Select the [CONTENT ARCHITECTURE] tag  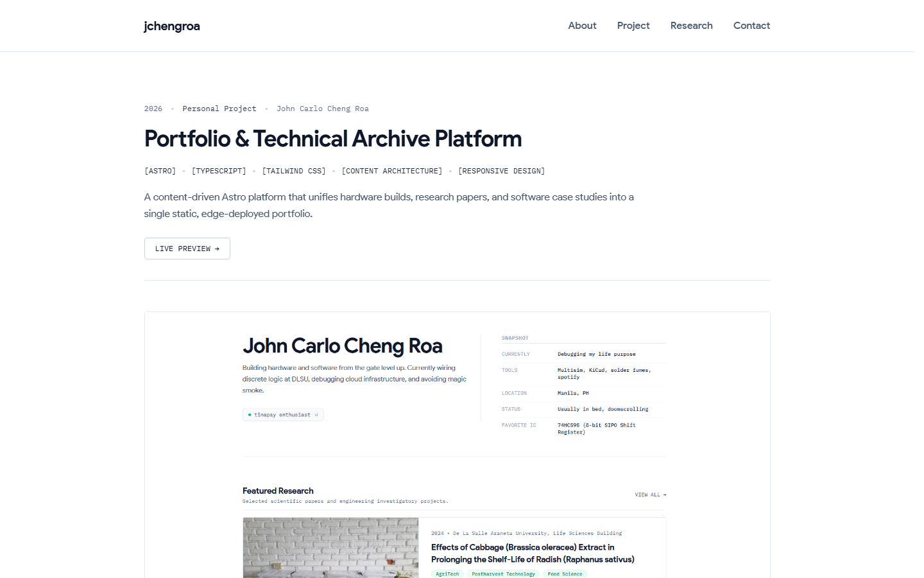pyautogui.click(x=392, y=171)
